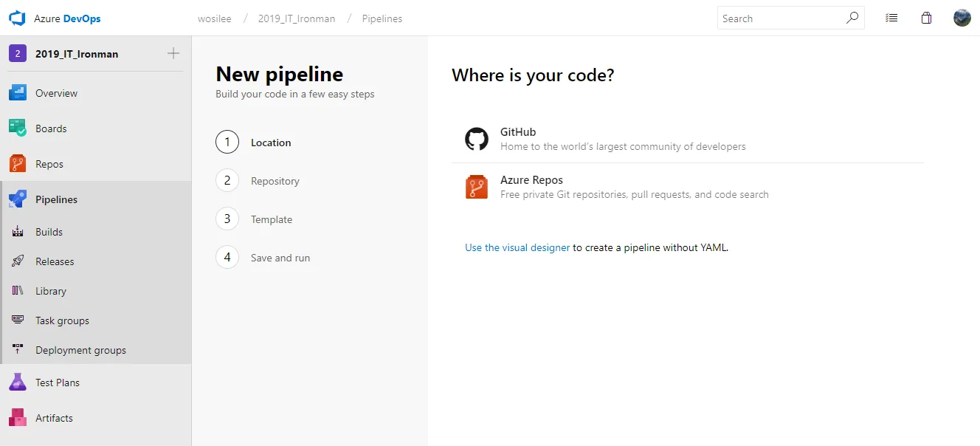Open Artifacts from the sidebar
The width and height of the screenshot is (980, 446).
(53, 418)
